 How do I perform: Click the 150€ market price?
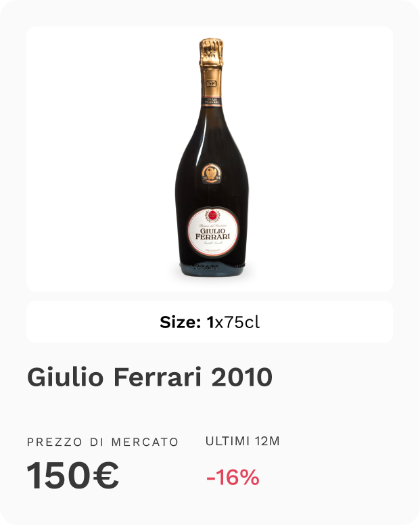click(72, 476)
